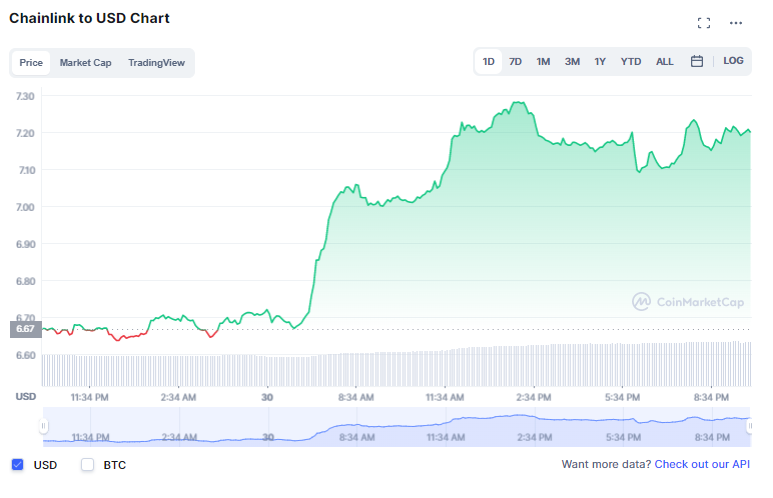This screenshot has width=773, height=498.
Task: Click the 5:34 PM main chart x-axis label
Action: point(622,397)
